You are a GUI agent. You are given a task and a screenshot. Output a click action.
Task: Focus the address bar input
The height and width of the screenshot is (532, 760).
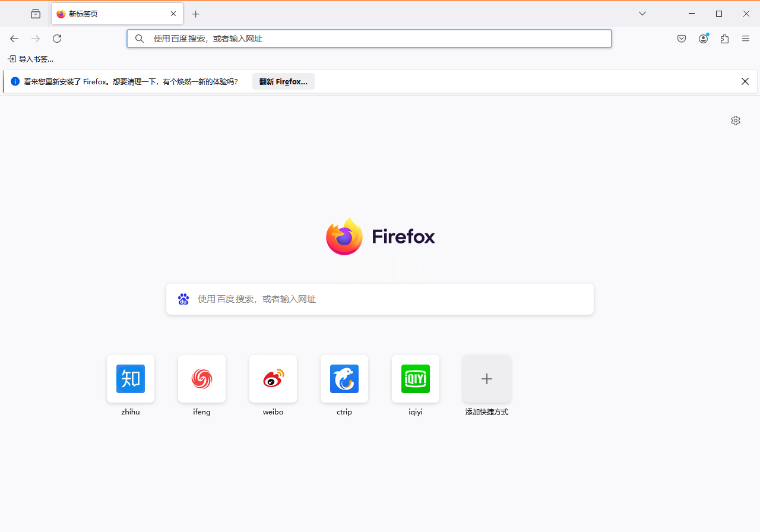click(x=369, y=39)
